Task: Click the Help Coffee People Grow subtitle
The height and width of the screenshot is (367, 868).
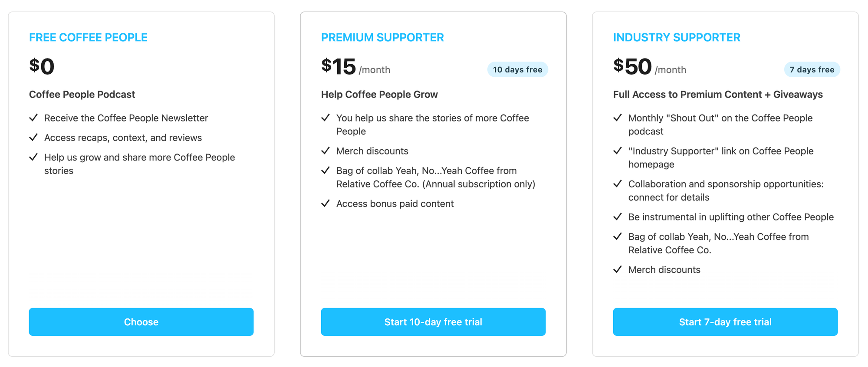Action: [379, 95]
